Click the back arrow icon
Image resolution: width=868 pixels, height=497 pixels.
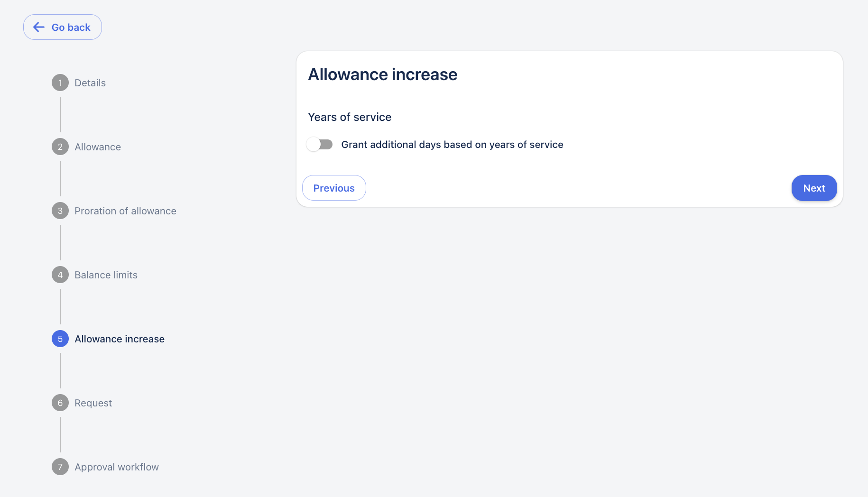coord(39,28)
